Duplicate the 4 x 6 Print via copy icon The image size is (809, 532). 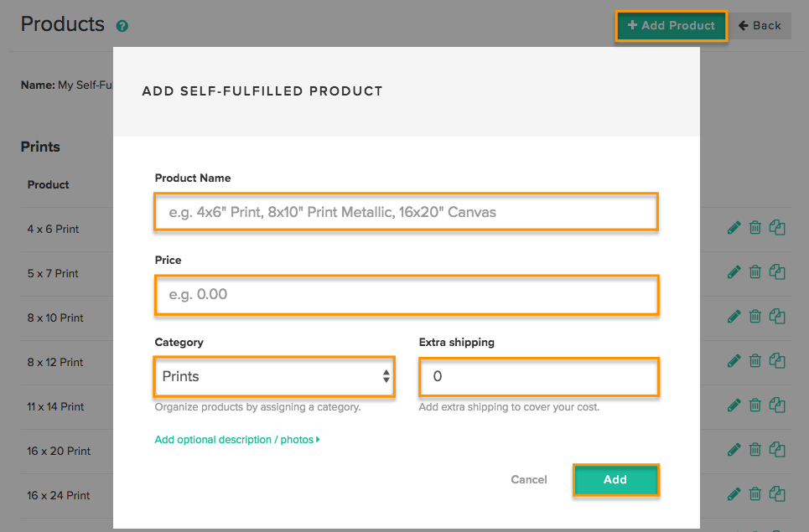(777, 227)
